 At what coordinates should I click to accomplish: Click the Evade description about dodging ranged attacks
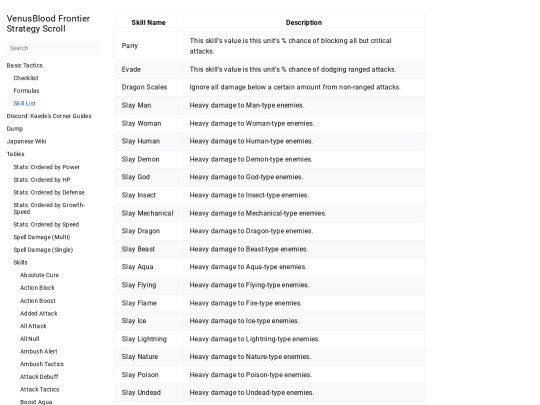click(293, 70)
